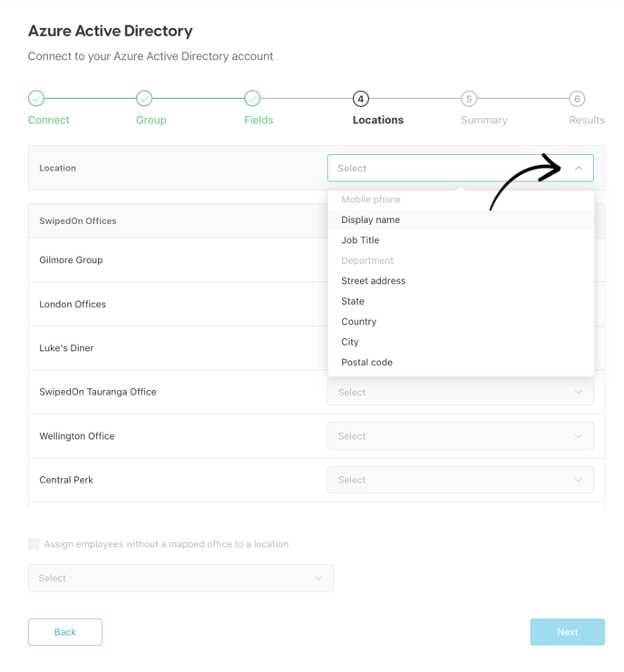Image resolution: width=624 pixels, height=672 pixels.
Task: Click the chevron in the Central Perk dropdown
Action: click(578, 480)
